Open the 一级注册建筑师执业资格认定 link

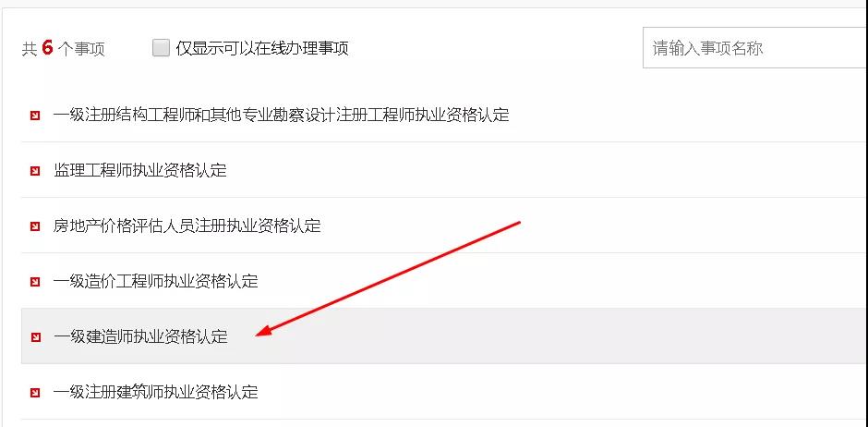tap(155, 392)
